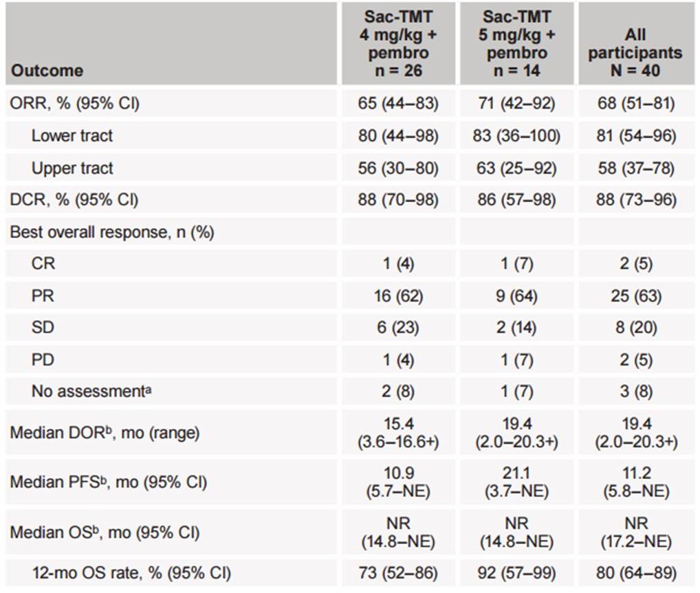Click the Lower tract value 83 (36–100)
This screenshot has width=700, height=593.
click(x=516, y=135)
